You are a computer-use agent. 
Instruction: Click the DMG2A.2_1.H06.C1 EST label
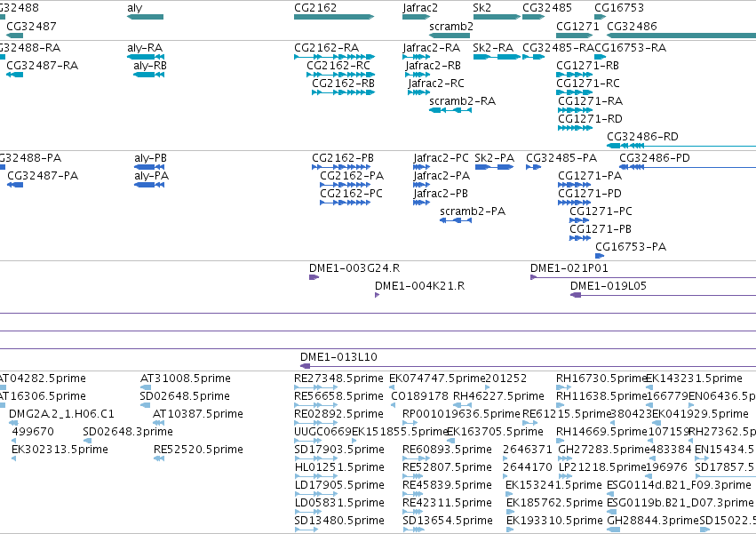pyautogui.click(x=61, y=414)
